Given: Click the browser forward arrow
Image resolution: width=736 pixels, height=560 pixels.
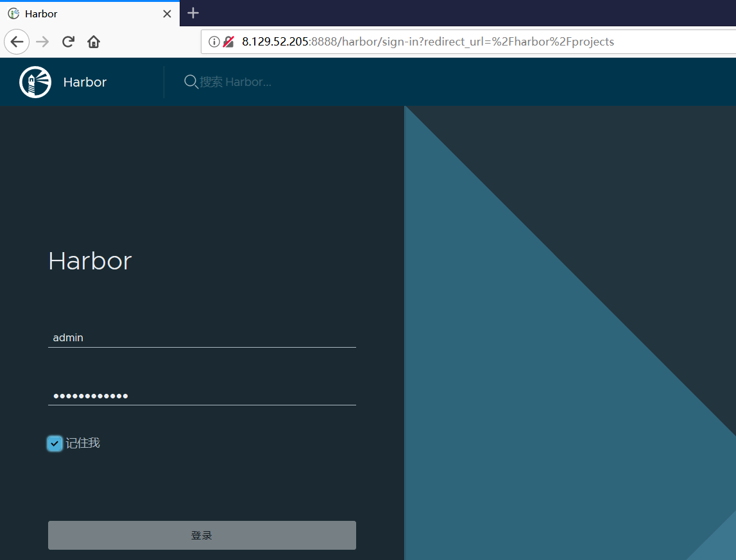Looking at the screenshot, I should (42, 42).
